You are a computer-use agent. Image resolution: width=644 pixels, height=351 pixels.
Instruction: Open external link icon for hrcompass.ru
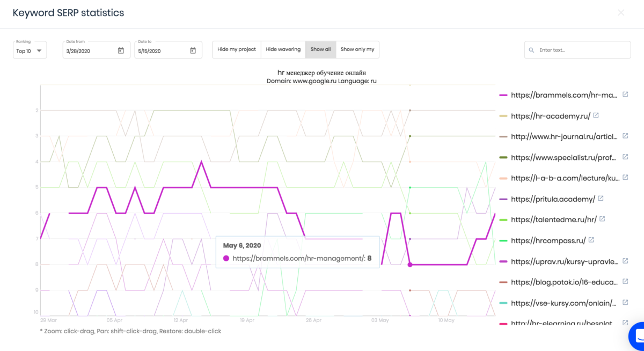591,240
